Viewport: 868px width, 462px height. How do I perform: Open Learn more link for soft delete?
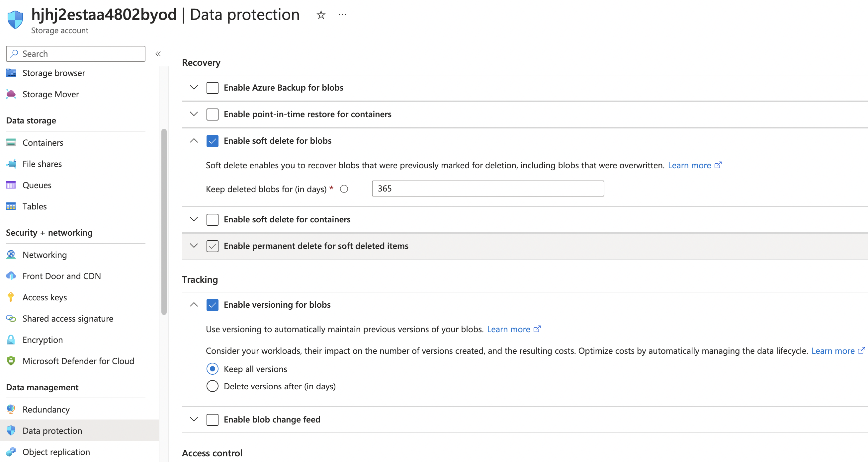(x=694, y=165)
